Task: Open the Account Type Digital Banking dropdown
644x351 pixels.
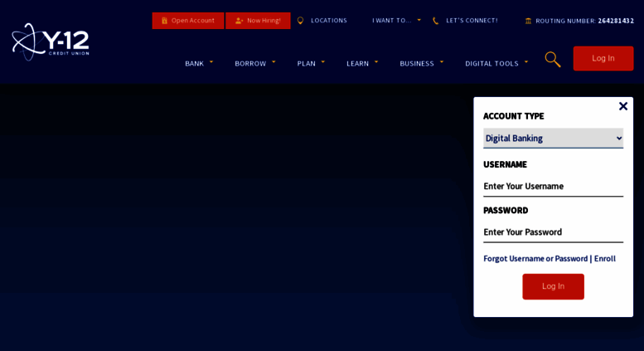Action: (x=553, y=138)
